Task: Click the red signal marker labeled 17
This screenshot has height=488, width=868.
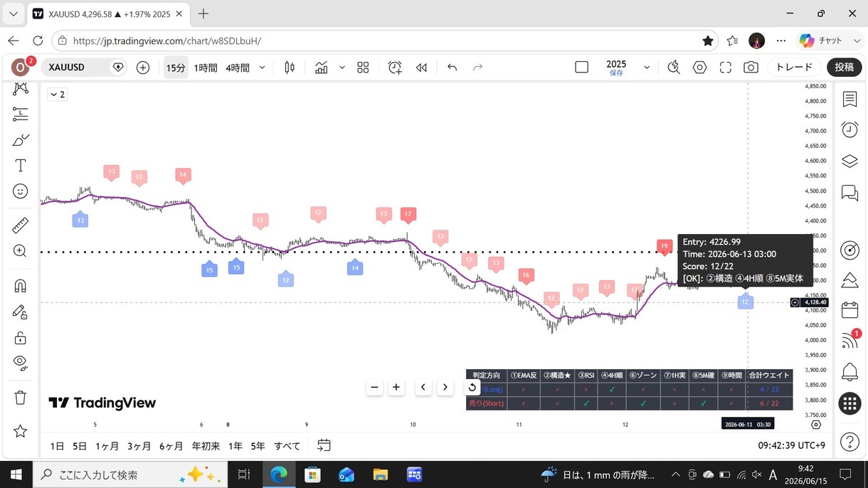Action: click(x=408, y=214)
